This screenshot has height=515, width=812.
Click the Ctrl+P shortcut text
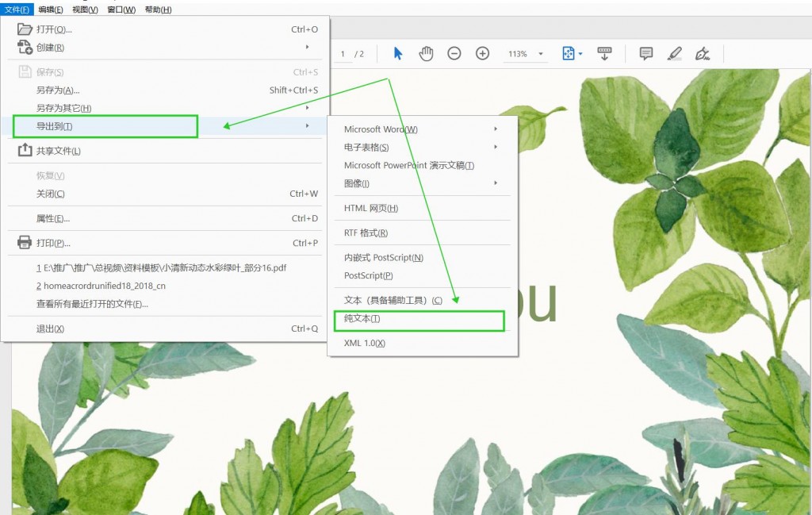305,243
